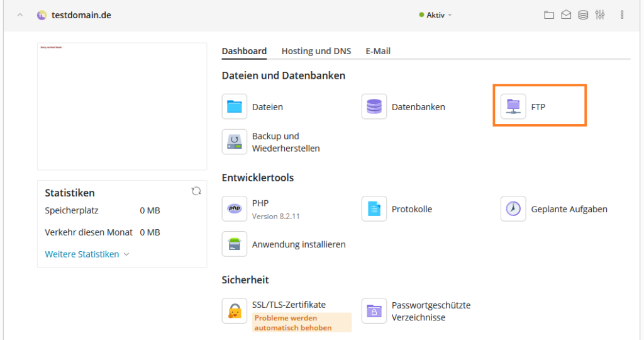Viewport: 644px width, 340px height.
Task: Click the Anwendung installieren icon
Action: pyautogui.click(x=235, y=244)
